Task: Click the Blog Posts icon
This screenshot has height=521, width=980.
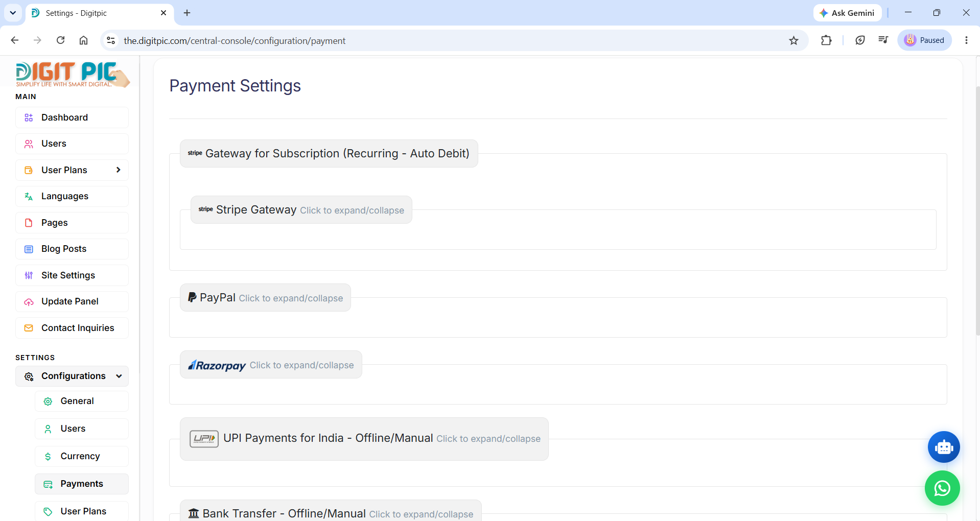Action: pyautogui.click(x=29, y=249)
